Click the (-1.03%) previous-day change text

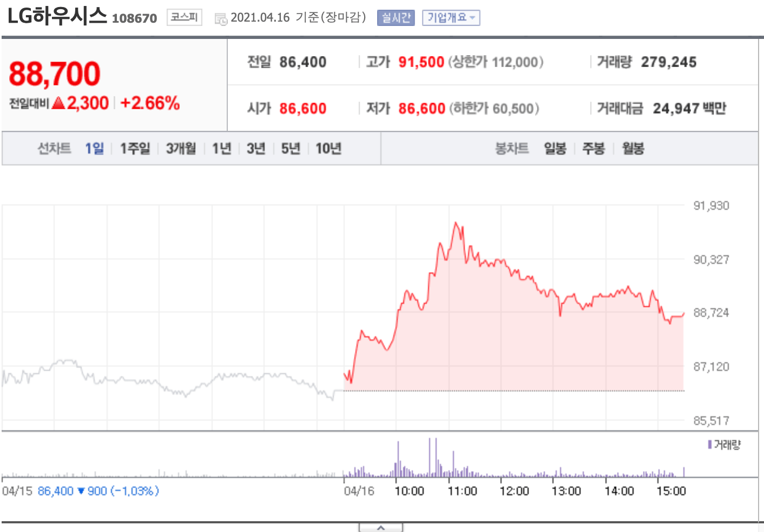coord(135,491)
